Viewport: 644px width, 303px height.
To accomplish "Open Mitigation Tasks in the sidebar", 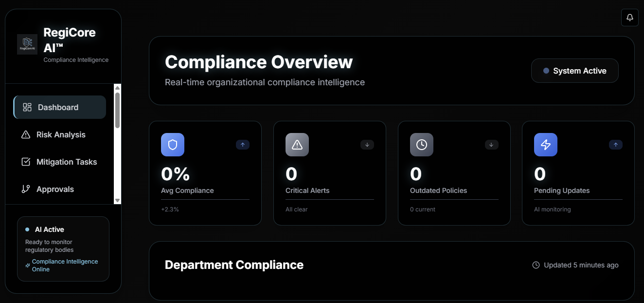I will coord(59,162).
